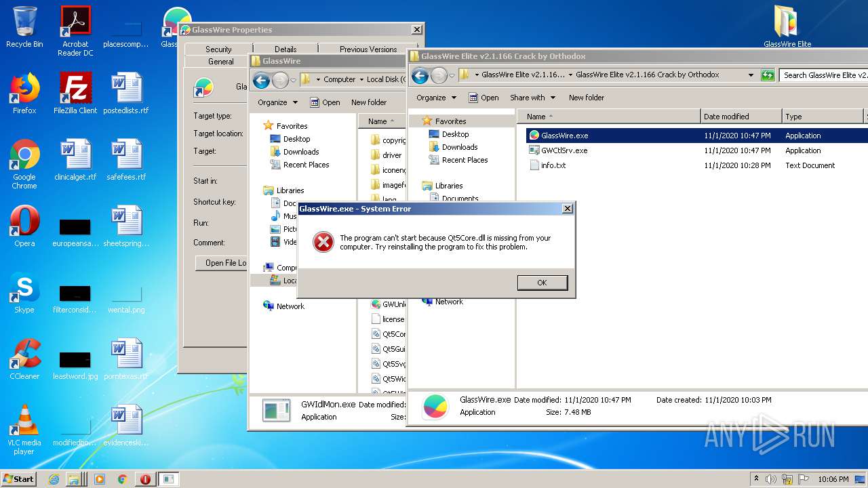Click Open File Location button in Properties
868x488 pixels.
(x=221, y=263)
